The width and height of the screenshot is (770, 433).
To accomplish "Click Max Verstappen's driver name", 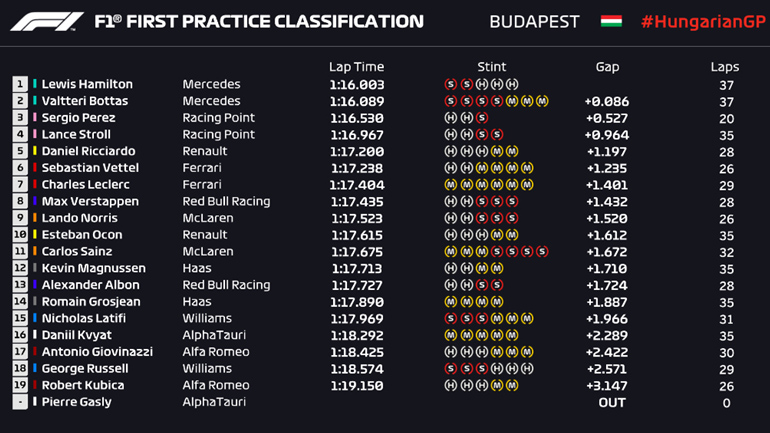I will pyautogui.click(x=86, y=201).
